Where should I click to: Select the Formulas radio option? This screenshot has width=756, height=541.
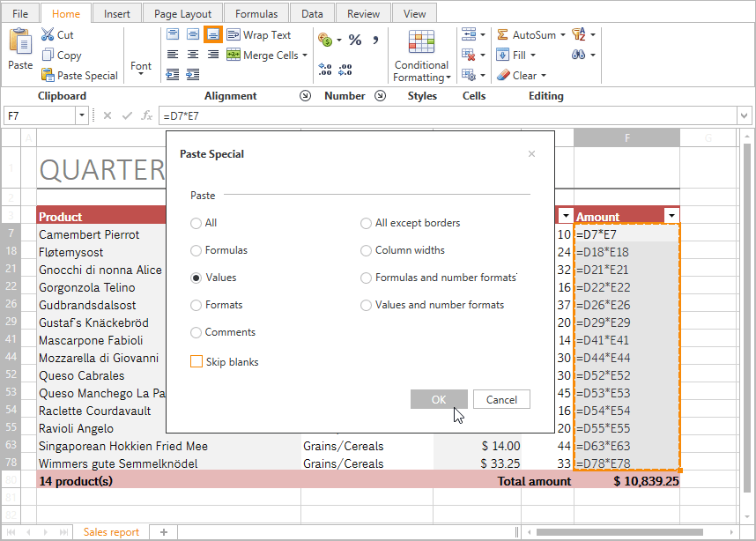coord(196,250)
